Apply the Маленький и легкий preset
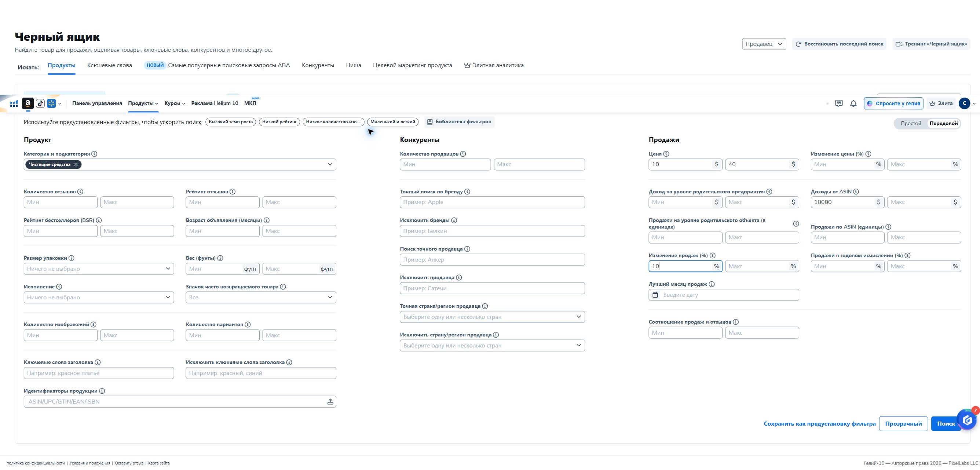980x470 pixels. [392, 122]
